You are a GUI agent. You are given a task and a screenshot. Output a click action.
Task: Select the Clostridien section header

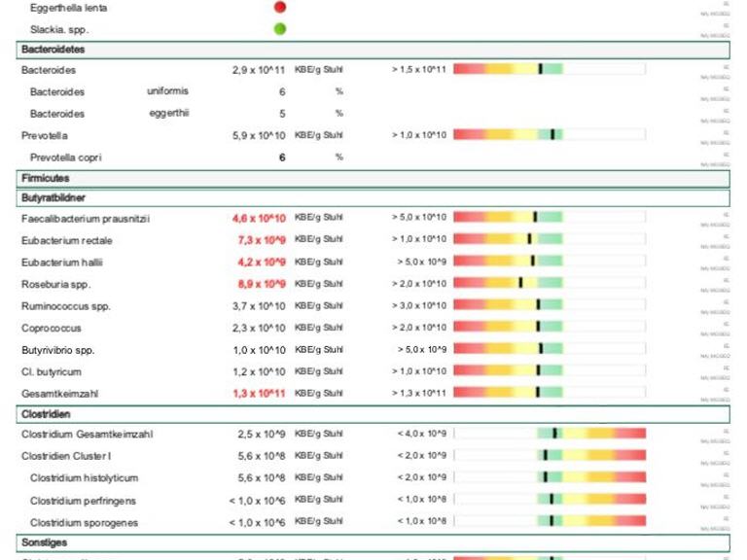(x=373, y=414)
